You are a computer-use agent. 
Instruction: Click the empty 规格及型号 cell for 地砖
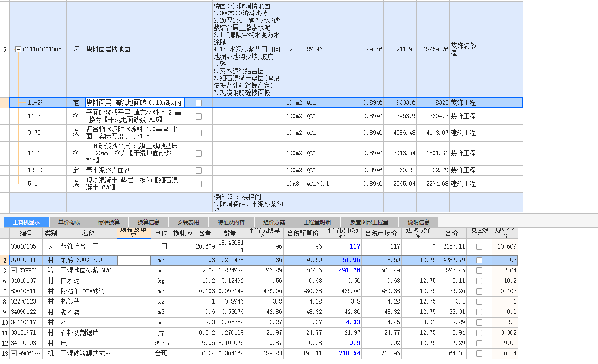tap(134, 260)
